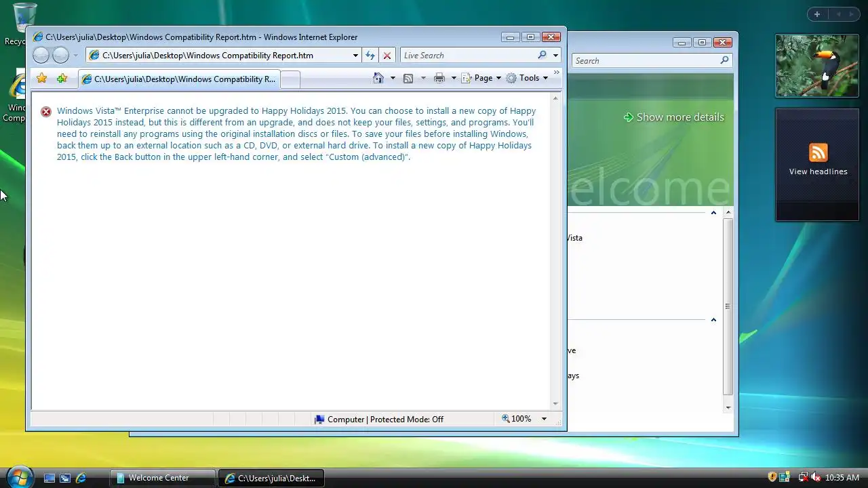Image resolution: width=868 pixels, height=488 pixels.
Task: Expand the address bar history dropdown
Action: click(355, 56)
